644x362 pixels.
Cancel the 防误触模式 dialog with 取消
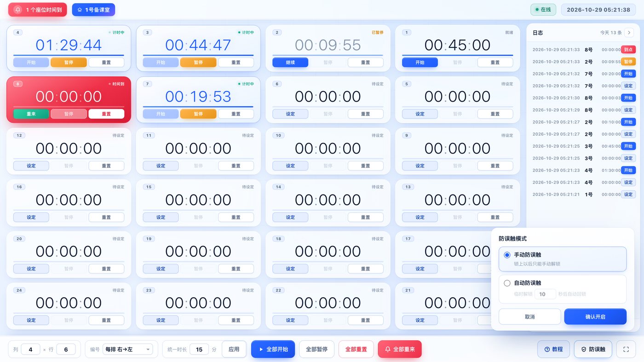(530, 316)
